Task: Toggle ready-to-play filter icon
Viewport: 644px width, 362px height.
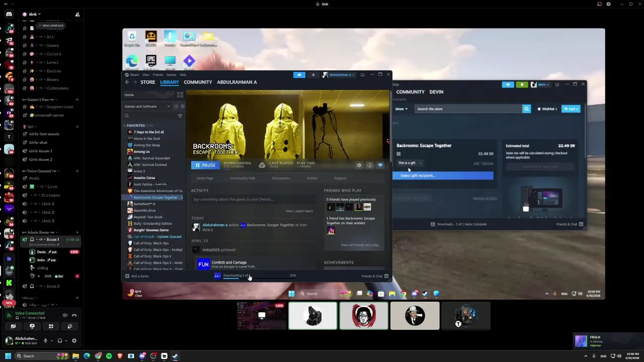Action: [182, 106]
